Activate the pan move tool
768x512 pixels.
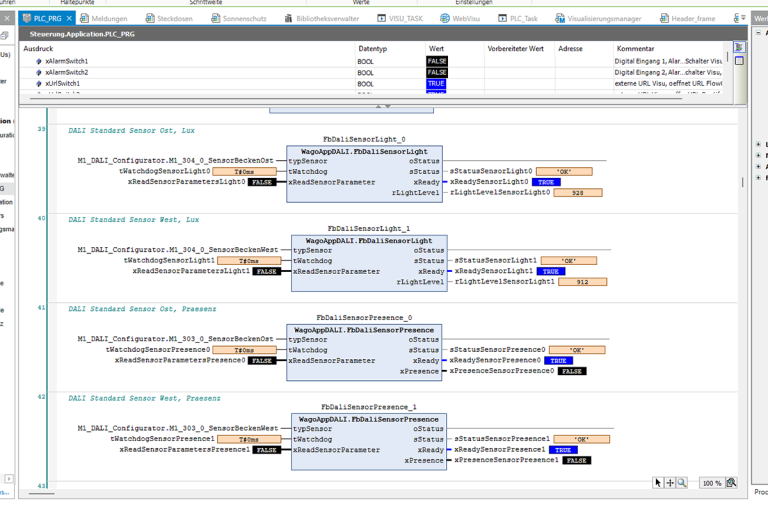coord(670,483)
